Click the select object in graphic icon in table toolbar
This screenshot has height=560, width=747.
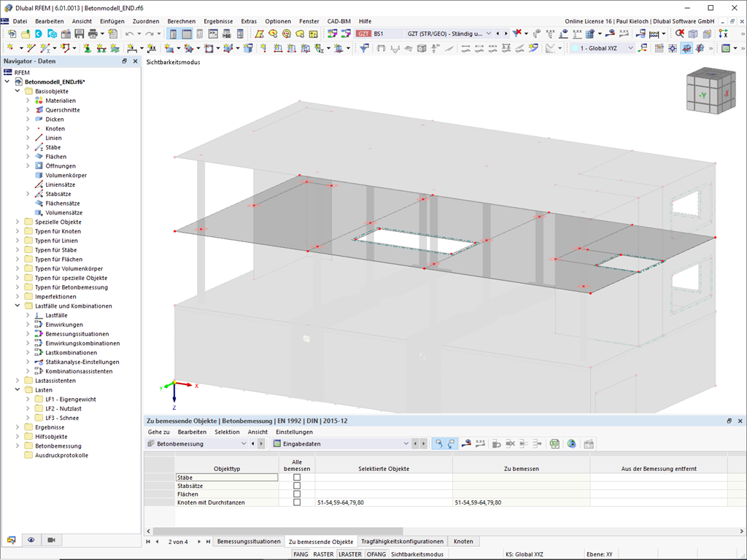[438, 444]
